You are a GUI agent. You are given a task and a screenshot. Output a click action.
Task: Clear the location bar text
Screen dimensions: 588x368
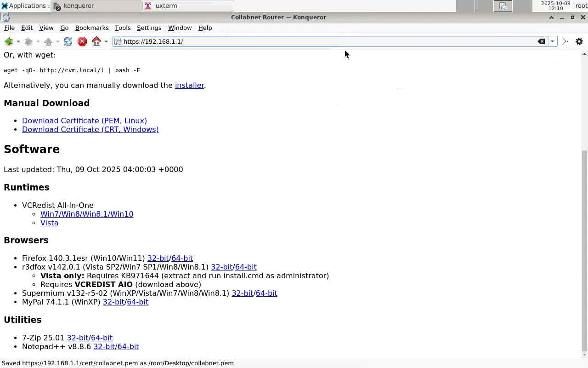(542, 41)
